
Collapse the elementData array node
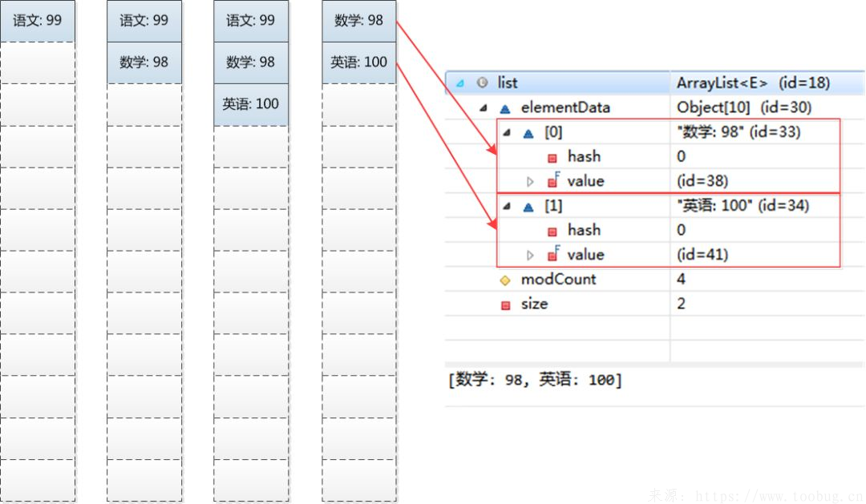click(x=484, y=107)
